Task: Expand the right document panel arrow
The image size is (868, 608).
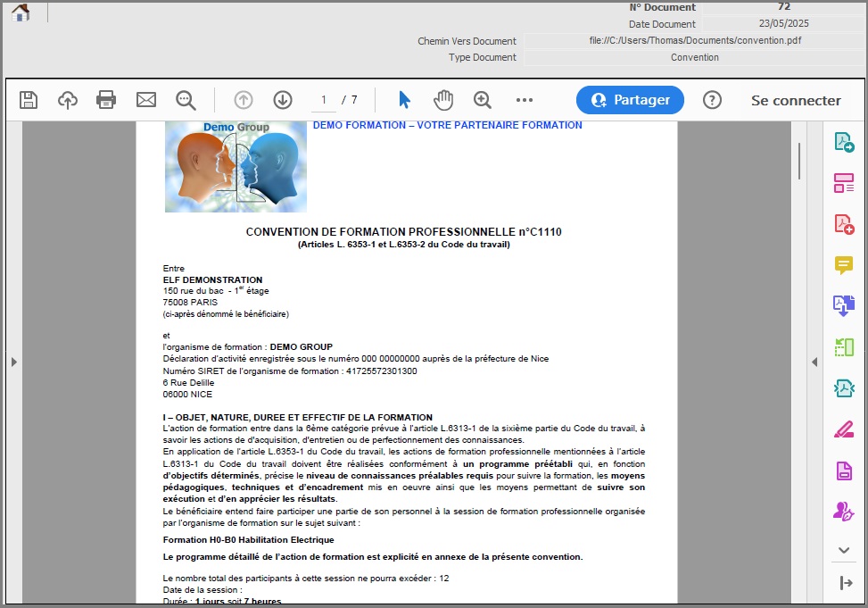Action: (x=814, y=362)
